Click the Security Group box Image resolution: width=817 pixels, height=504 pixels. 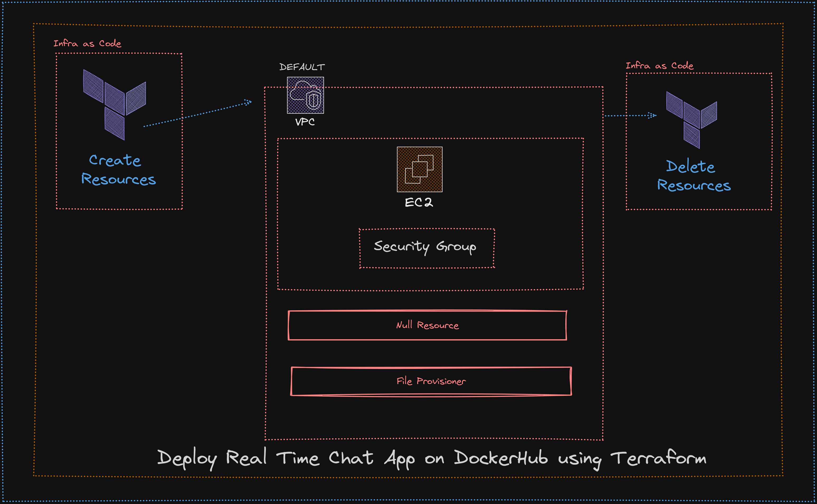427,248
